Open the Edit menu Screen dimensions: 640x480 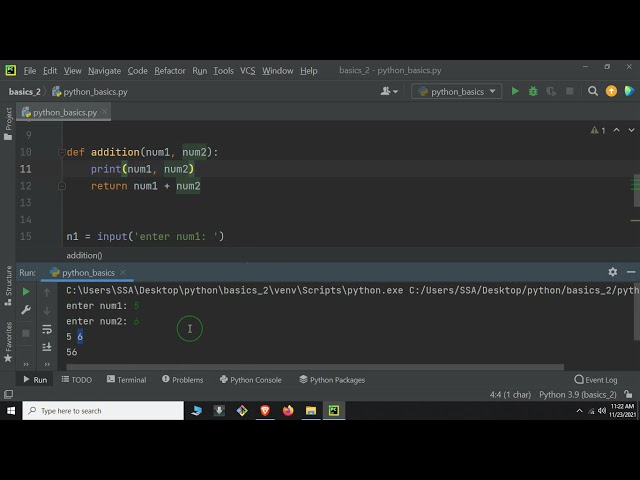(x=50, y=71)
